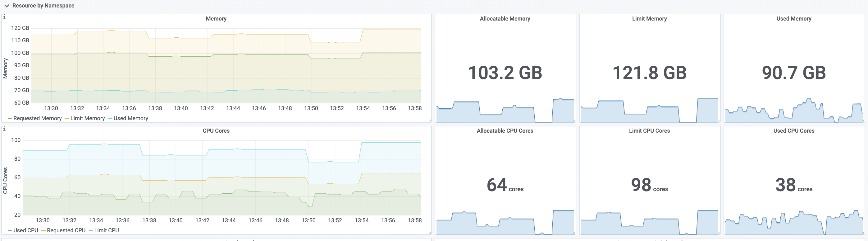Grab the Memory graph panel resize handle

pos(429,120)
